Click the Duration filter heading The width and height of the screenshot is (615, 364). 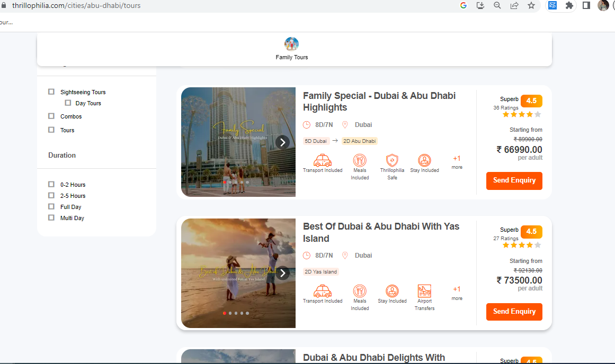(x=62, y=155)
